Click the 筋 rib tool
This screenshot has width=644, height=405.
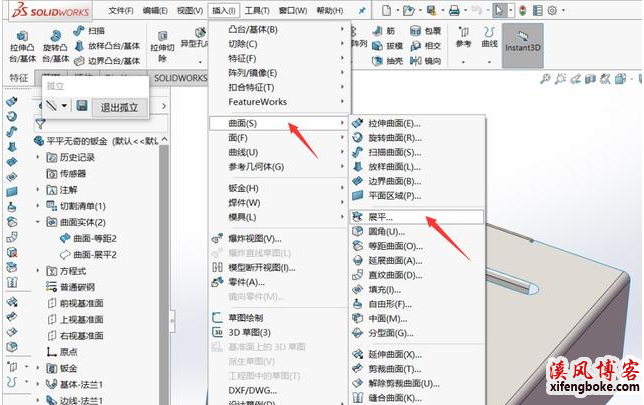(x=384, y=31)
